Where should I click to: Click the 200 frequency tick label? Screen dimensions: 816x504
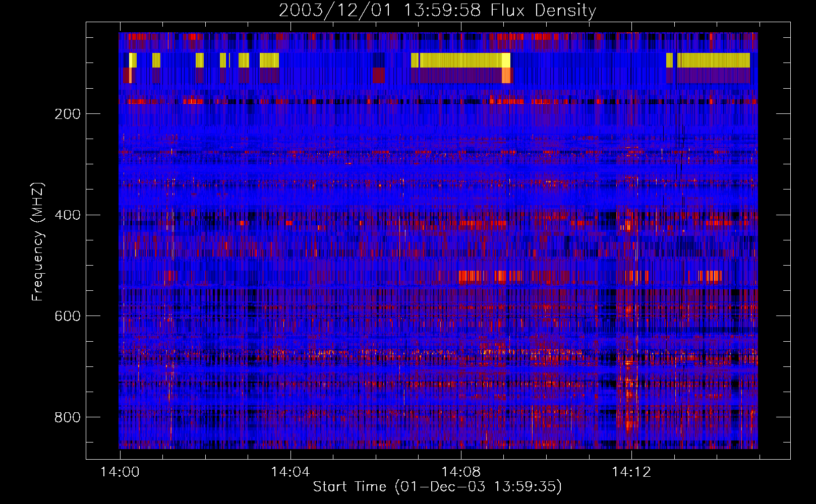tap(68, 114)
